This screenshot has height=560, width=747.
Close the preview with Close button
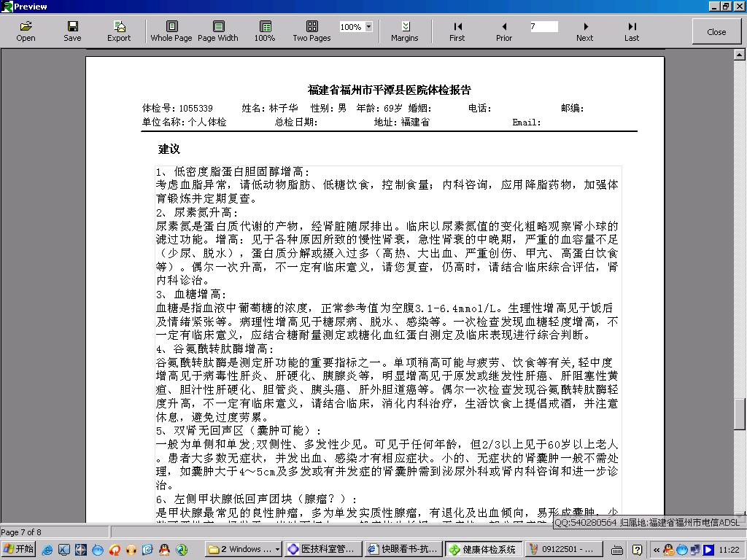tap(716, 32)
